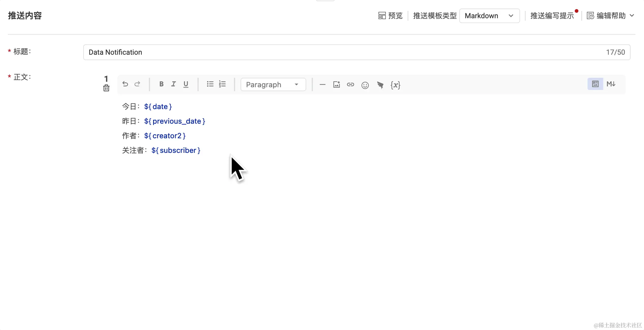Insert a variable with the {x} icon
644x330 pixels.
tap(395, 85)
